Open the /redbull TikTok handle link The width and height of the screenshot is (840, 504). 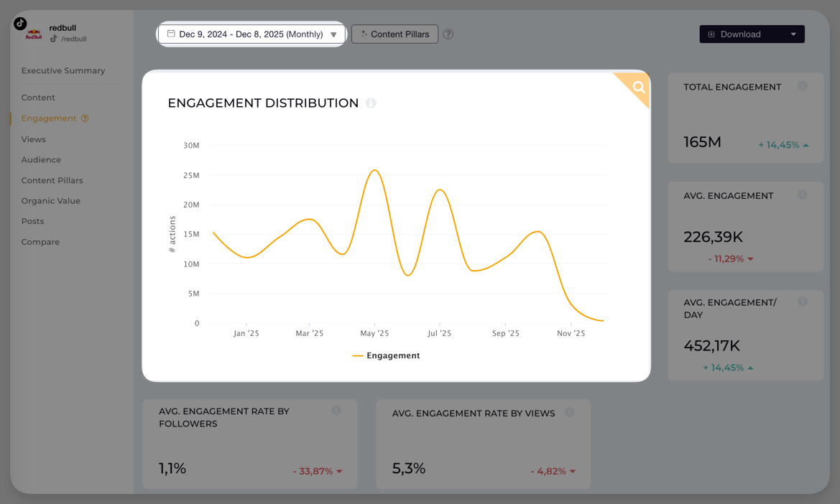(73, 39)
